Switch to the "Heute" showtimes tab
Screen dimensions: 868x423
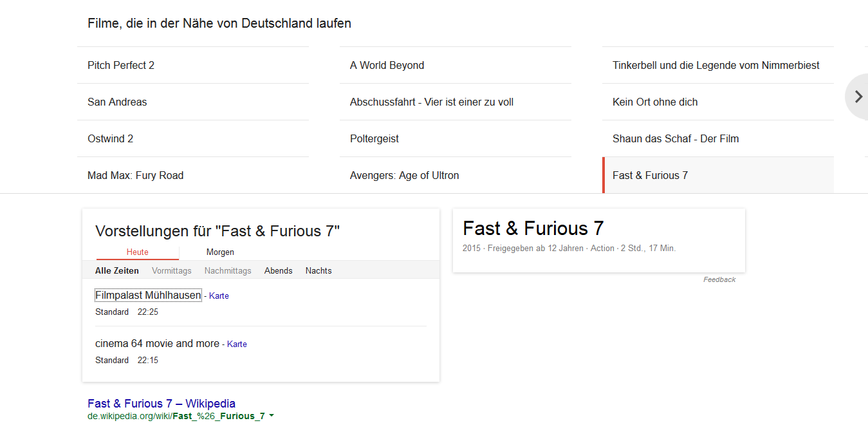[x=137, y=252]
